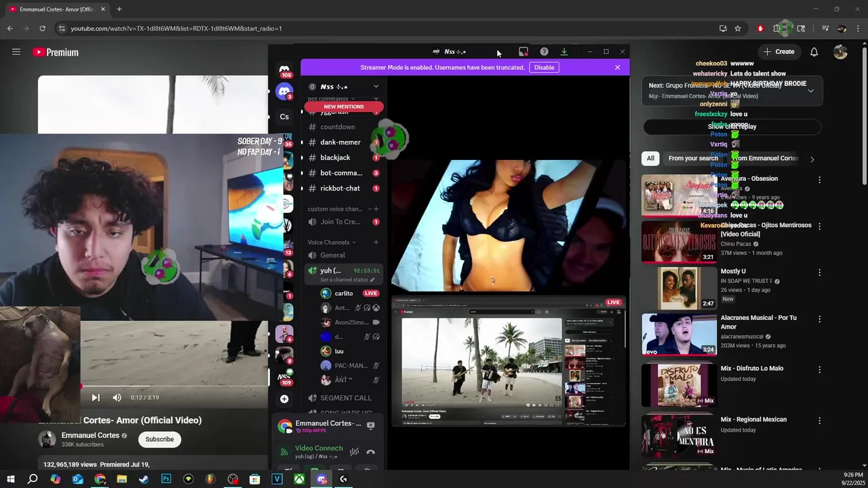Open Discord inbox screen-share icon in title bar
The height and width of the screenshot is (488, 868).
tap(524, 52)
